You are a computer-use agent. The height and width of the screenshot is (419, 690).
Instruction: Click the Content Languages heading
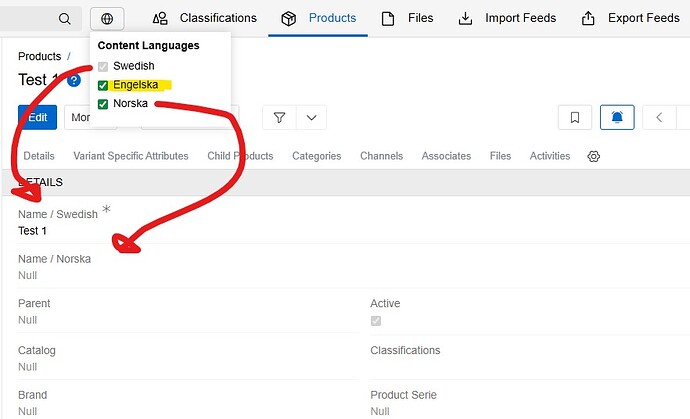148,45
